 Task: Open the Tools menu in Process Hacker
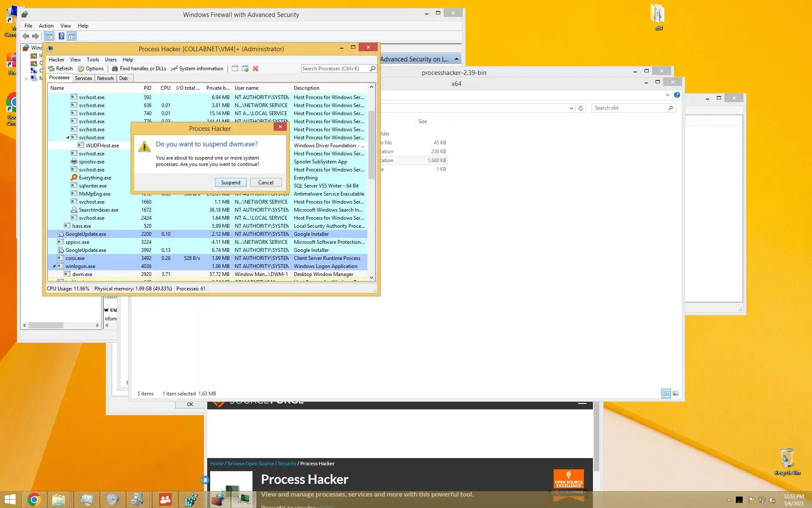[x=93, y=60]
